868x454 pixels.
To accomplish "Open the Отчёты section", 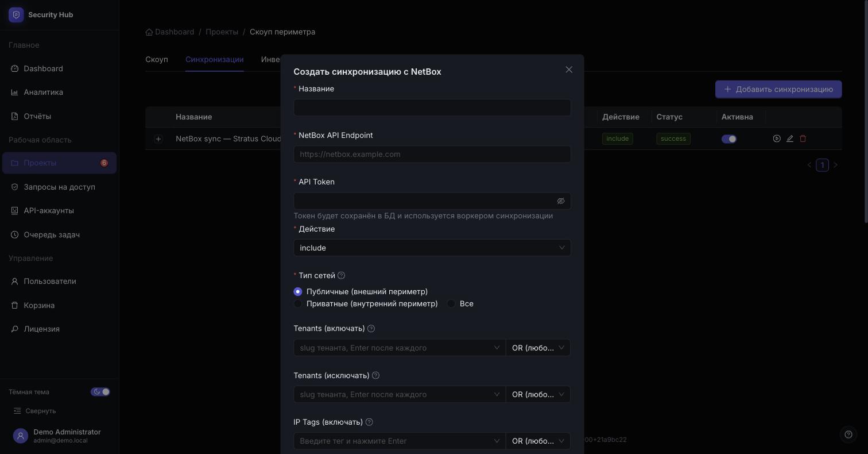I will point(59,116).
